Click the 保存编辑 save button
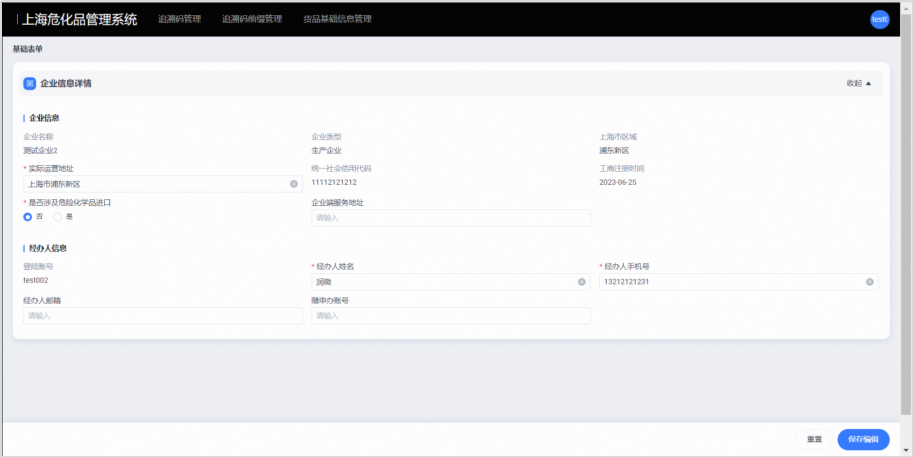The image size is (913, 457). (x=862, y=439)
